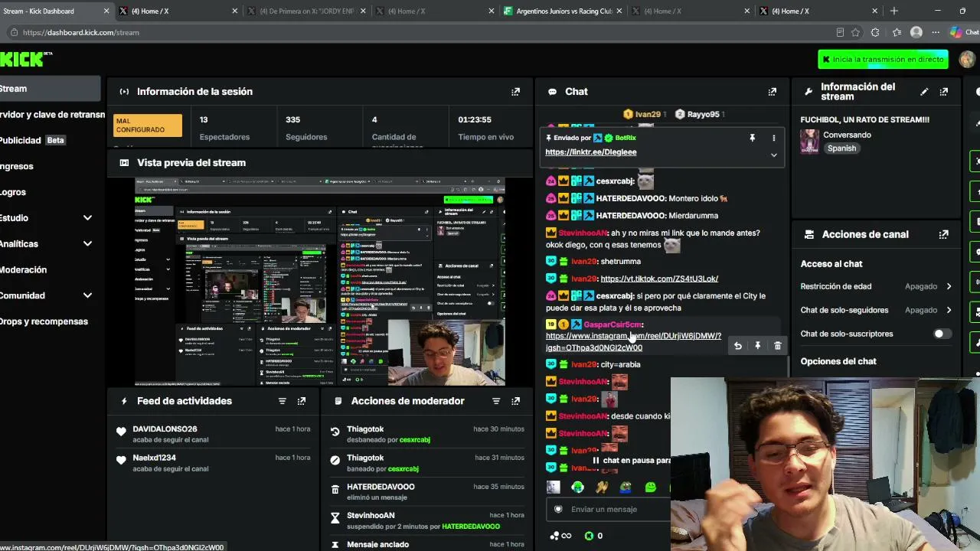The width and height of the screenshot is (980, 551).
Task: Open the browser profile avatar
Action: (x=916, y=32)
